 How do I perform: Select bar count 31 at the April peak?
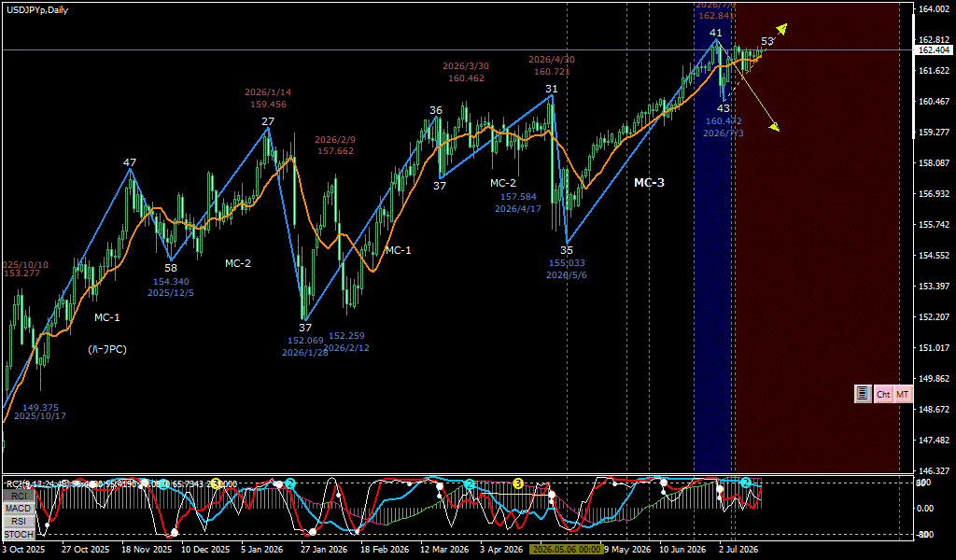(x=551, y=89)
